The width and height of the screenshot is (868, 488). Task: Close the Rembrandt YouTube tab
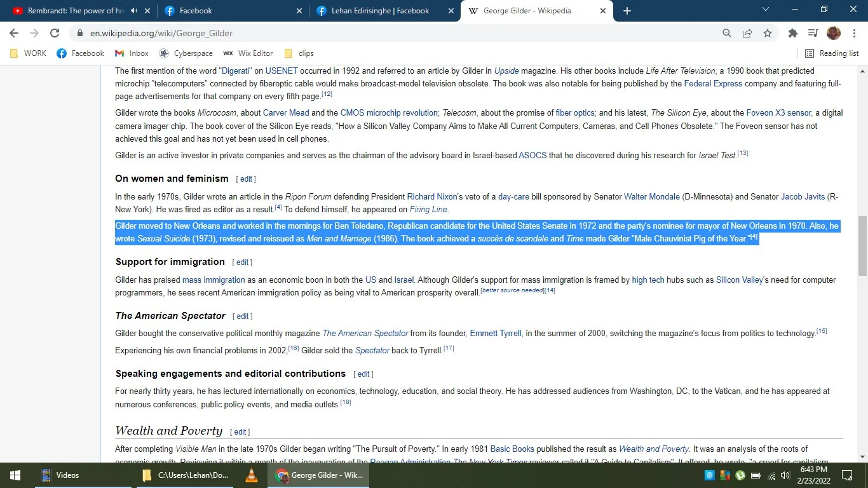click(x=147, y=11)
